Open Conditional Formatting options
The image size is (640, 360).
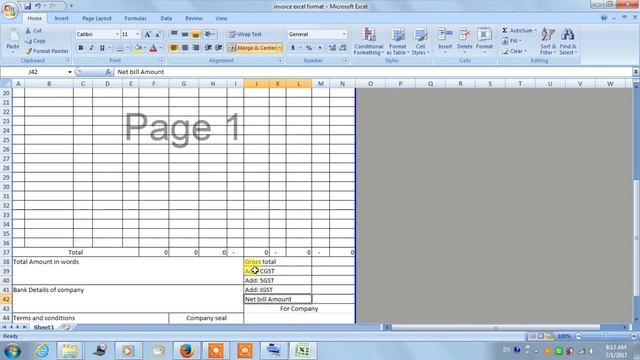click(x=368, y=41)
